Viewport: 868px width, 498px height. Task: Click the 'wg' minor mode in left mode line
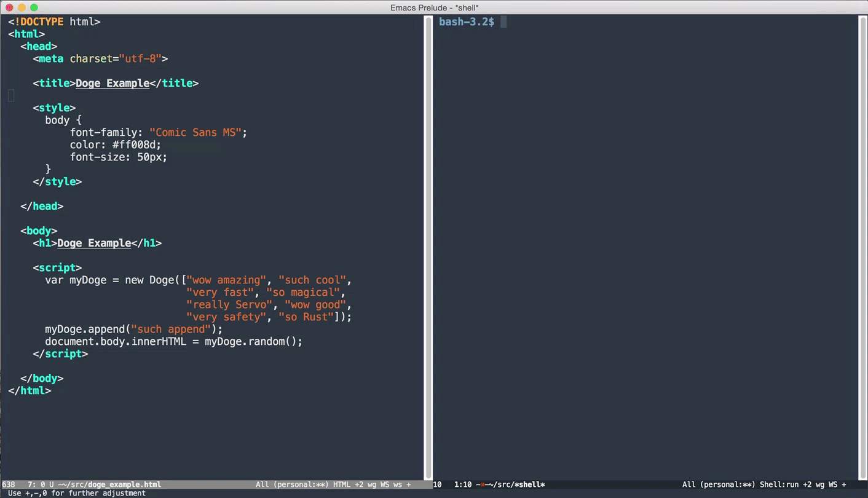pyautogui.click(x=372, y=484)
